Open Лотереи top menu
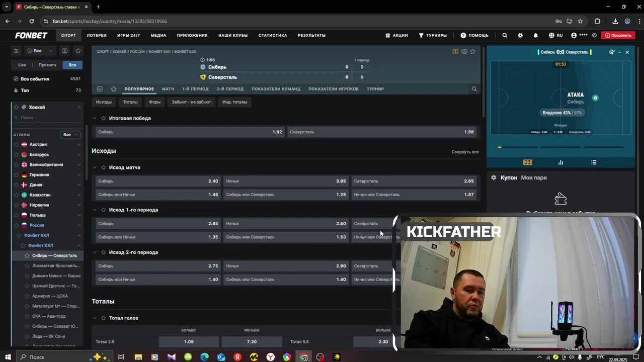 pos(97,35)
